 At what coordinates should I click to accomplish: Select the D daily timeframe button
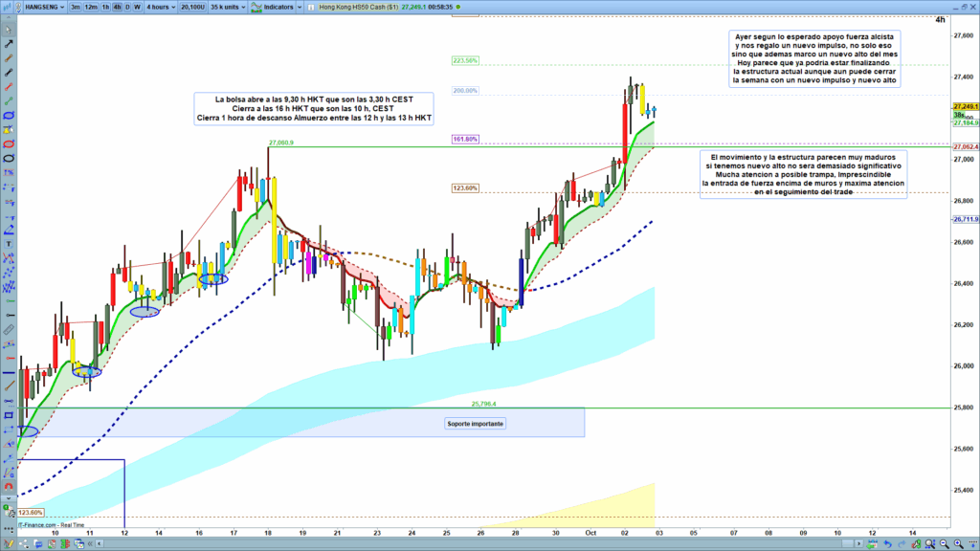click(x=126, y=6)
